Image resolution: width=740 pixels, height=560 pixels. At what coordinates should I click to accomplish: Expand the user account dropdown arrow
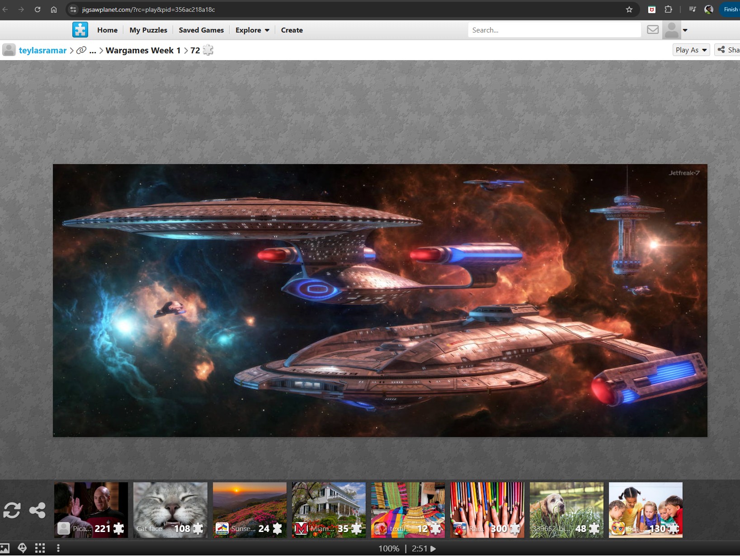(685, 30)
